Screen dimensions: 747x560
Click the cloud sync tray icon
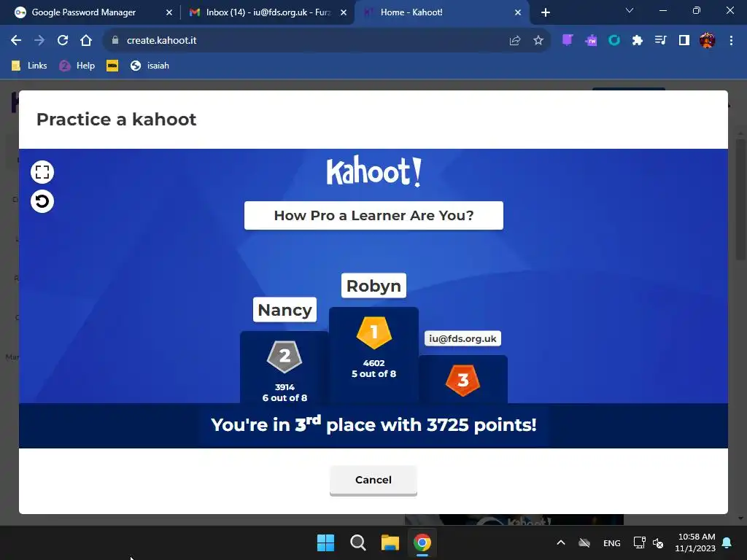[584, 542]
